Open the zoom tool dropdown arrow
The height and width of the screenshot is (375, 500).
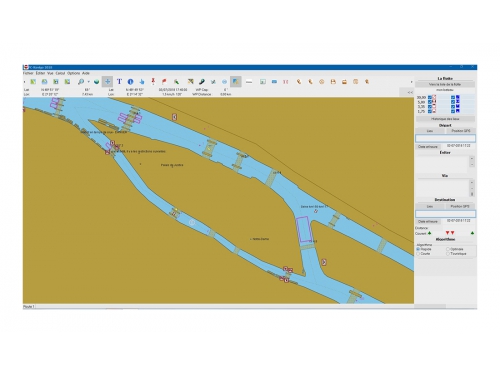point(89,82)
